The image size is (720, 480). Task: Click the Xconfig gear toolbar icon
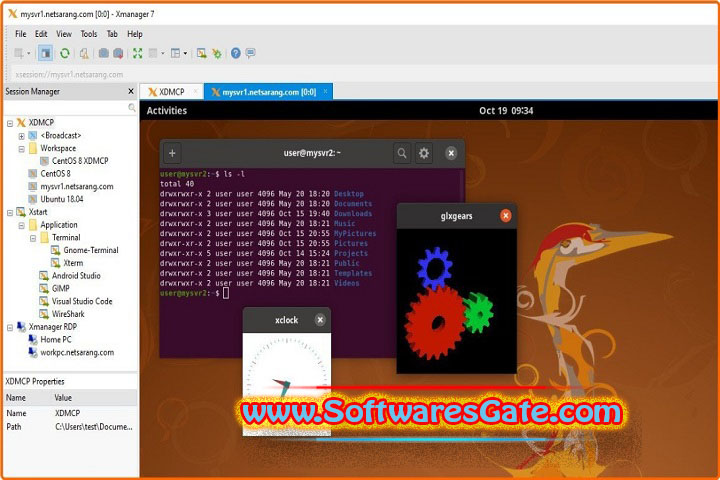point(217,53)
